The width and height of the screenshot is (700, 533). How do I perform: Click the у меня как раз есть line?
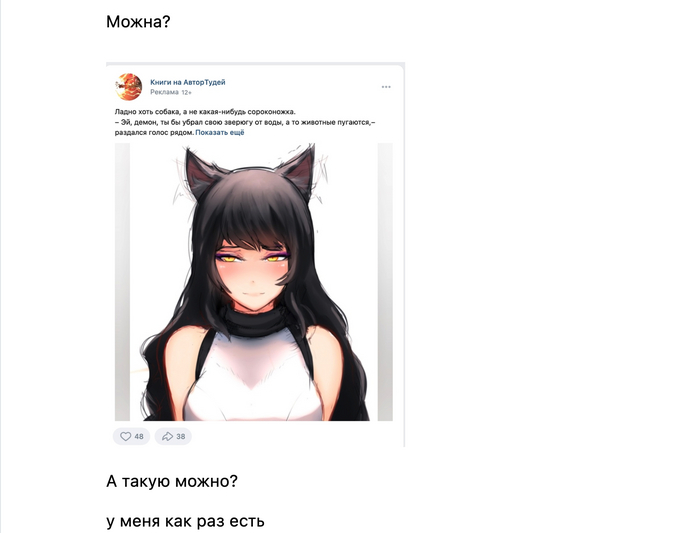point(185,521)
